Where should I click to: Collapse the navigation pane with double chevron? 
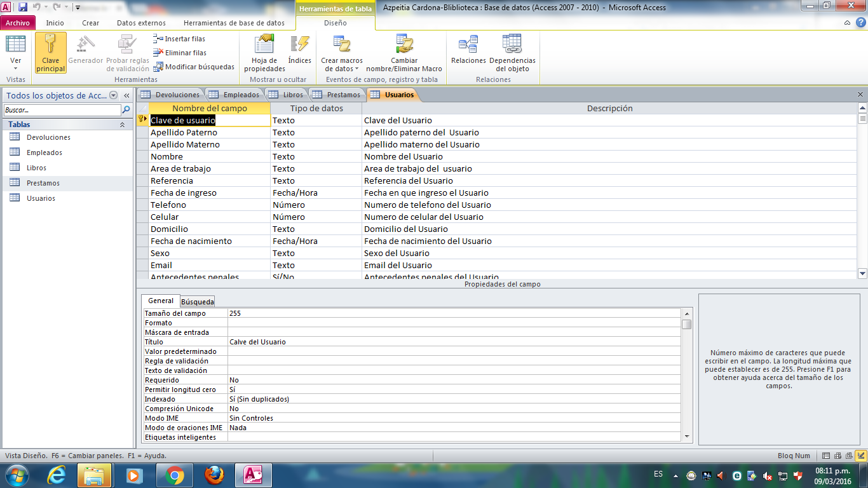tap(126, 95)
